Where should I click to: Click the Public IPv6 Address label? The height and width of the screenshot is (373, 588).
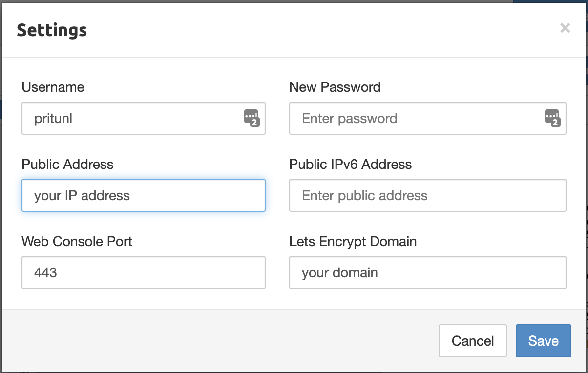pos(351,165)
